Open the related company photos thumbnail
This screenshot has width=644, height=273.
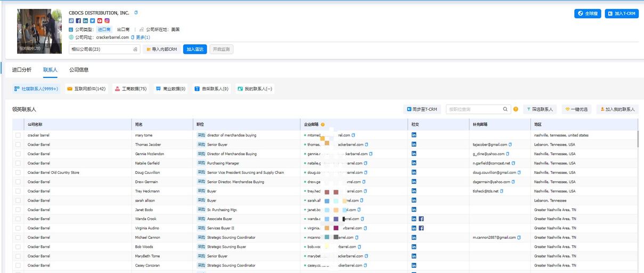[39, 31]
